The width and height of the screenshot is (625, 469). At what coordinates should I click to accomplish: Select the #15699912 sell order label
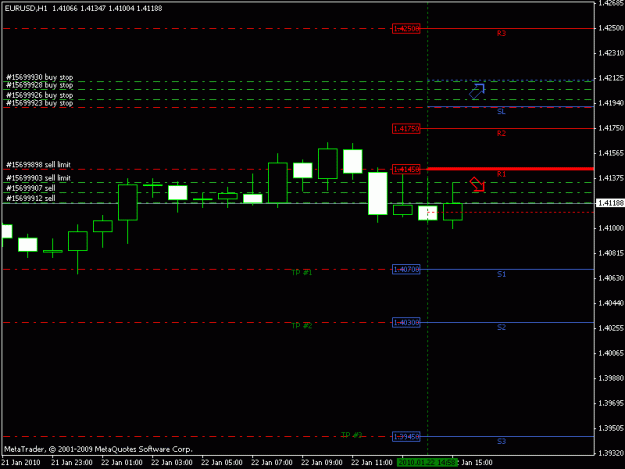31,198
